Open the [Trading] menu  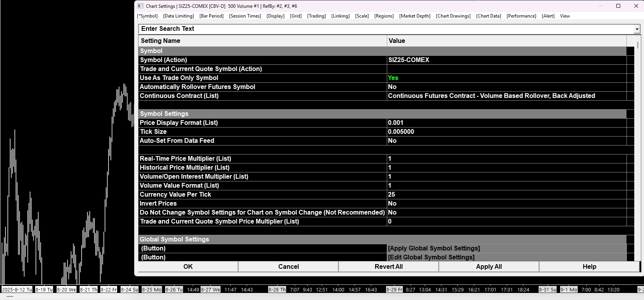coord(316,16)
